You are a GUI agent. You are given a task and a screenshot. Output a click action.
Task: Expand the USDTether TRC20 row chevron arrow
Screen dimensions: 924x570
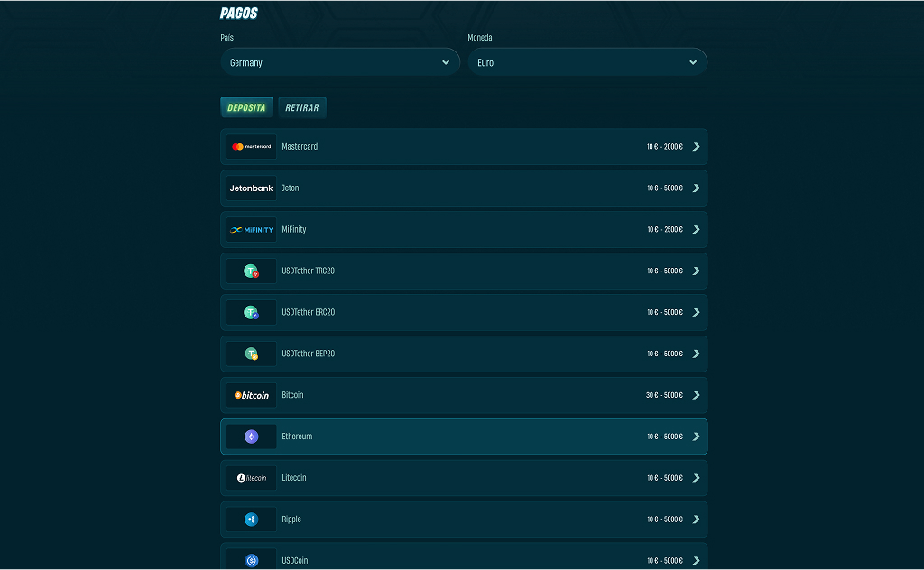[x=696, y=271]
